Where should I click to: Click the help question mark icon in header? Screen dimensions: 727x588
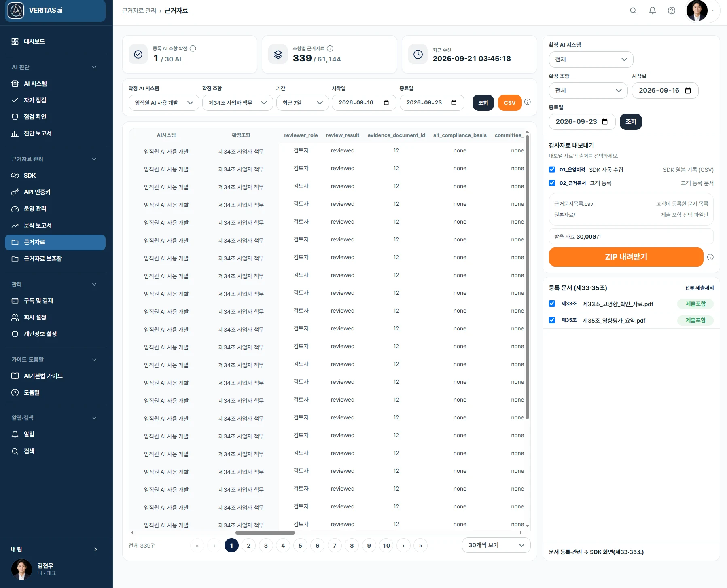[672, 11]
